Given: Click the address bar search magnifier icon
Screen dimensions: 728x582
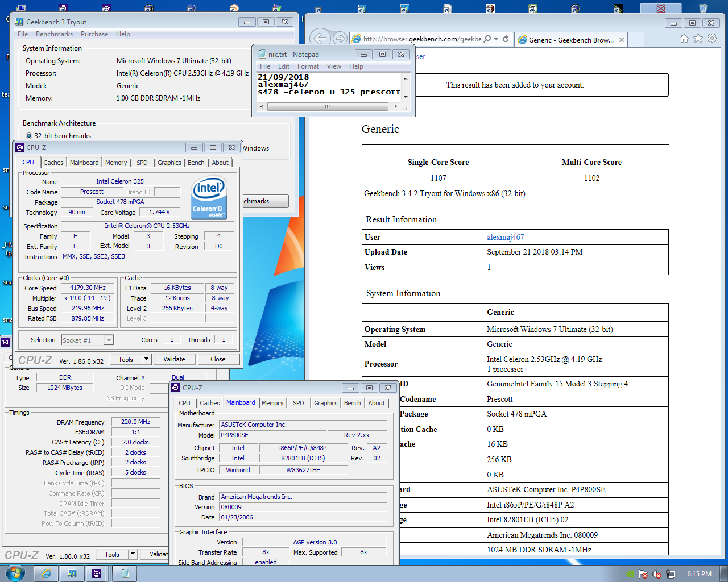Looking at the screenshot, I should 488,39.
